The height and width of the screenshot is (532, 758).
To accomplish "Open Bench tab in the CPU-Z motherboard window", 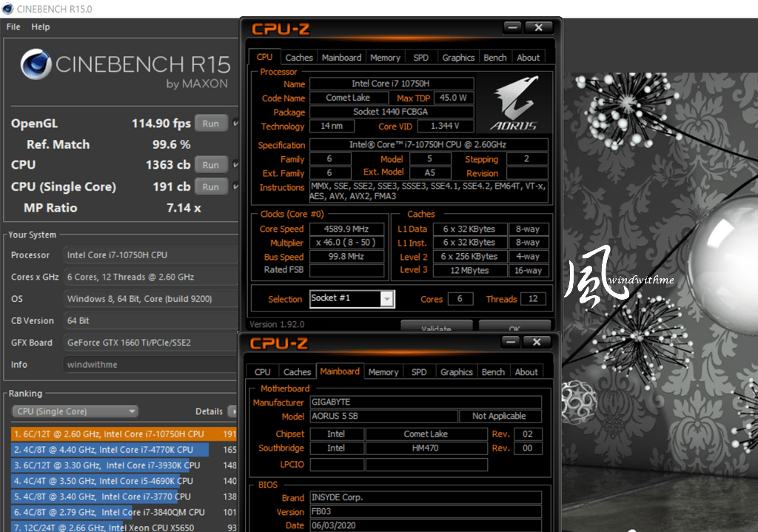I will pos(493,372).
